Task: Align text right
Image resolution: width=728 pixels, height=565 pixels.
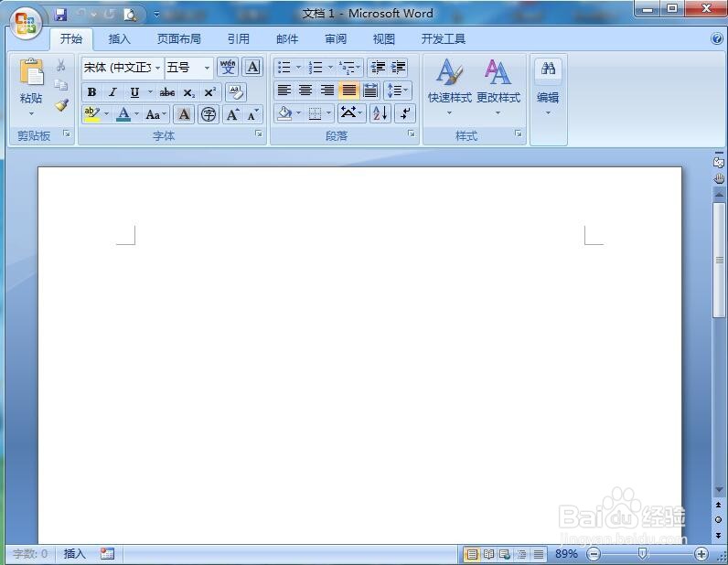Action: 327,91
